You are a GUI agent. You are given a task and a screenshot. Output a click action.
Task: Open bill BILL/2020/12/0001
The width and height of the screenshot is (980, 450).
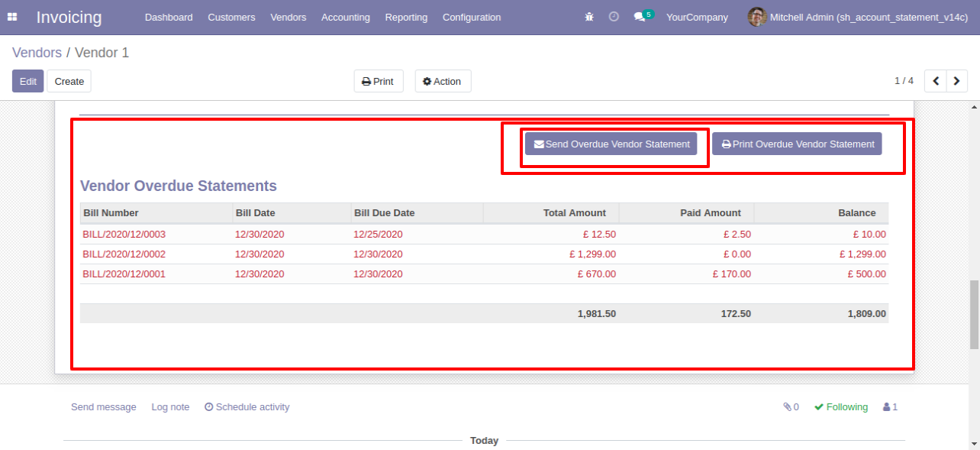(x=124, y=274)
